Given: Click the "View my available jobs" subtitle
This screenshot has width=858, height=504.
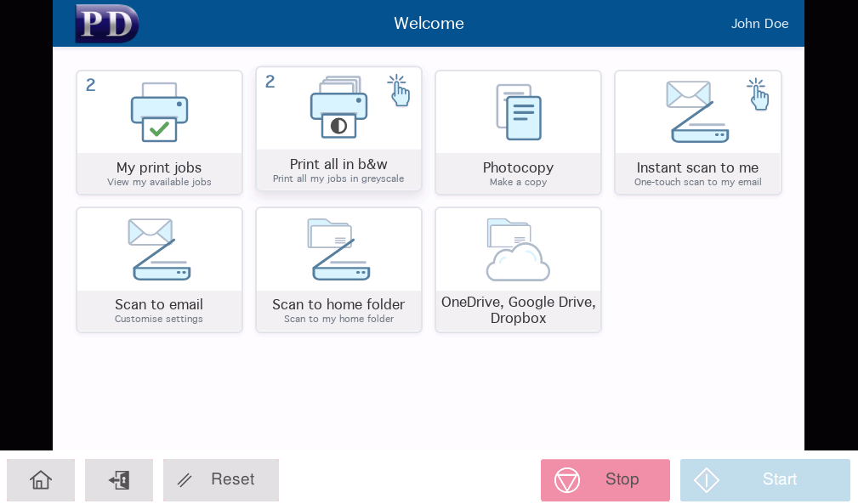Looking at the screenshot, I should [159, 182].
